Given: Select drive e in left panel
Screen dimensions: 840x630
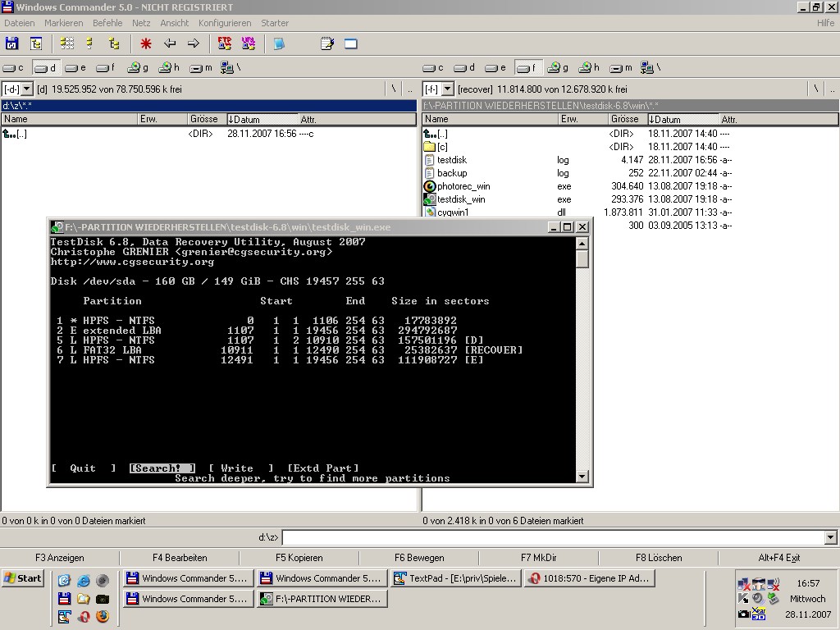Looking at the screenshot, I should point(75,68).
